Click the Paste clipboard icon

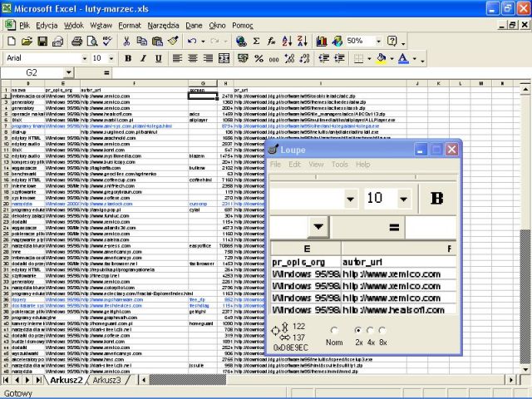pyautogui.click(x=157, y=41)
